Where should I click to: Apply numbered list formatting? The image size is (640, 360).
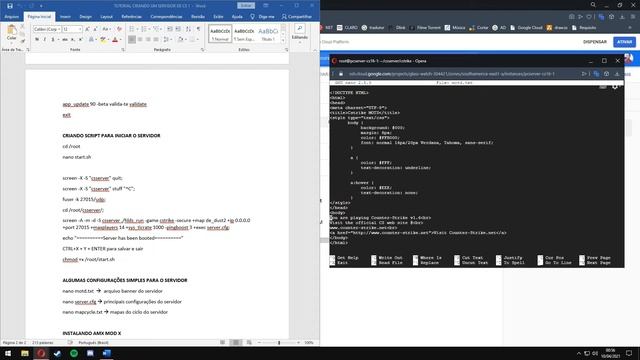click(144, 29)
